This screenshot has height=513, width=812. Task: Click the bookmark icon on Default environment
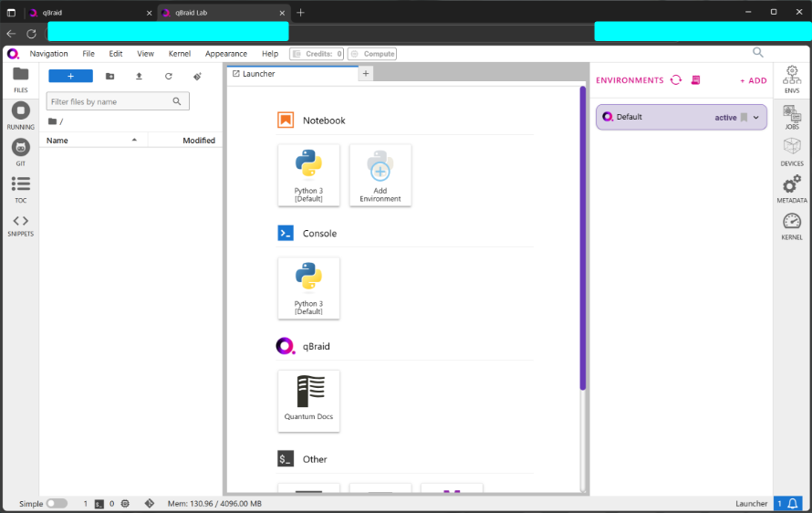tap(744, 118)
